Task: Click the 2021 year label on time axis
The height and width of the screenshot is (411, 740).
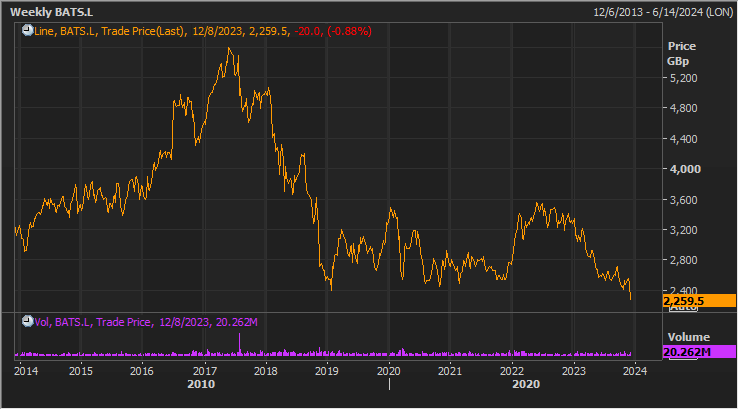Action: point(450,371)
